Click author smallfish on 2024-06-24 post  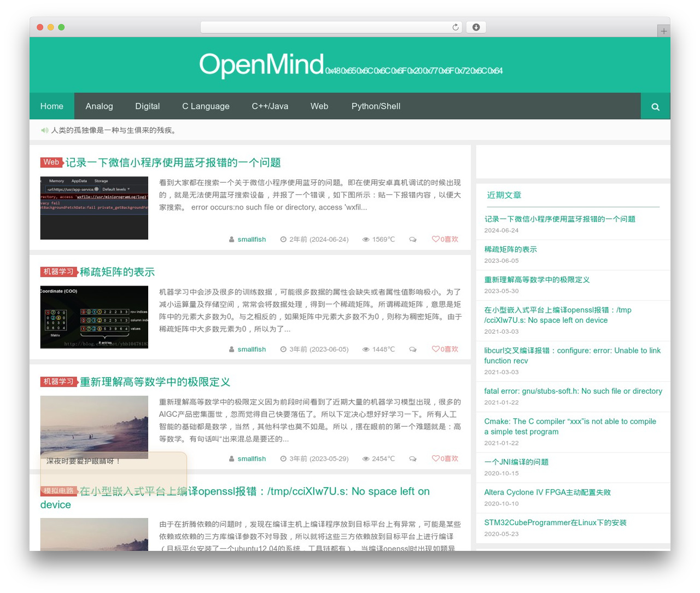coord(252,240)
